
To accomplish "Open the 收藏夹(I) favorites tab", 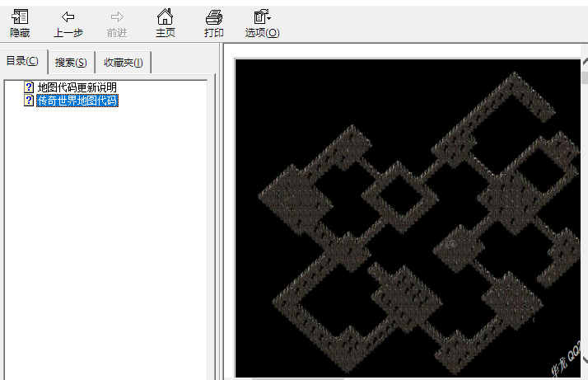I will [123, 63].
